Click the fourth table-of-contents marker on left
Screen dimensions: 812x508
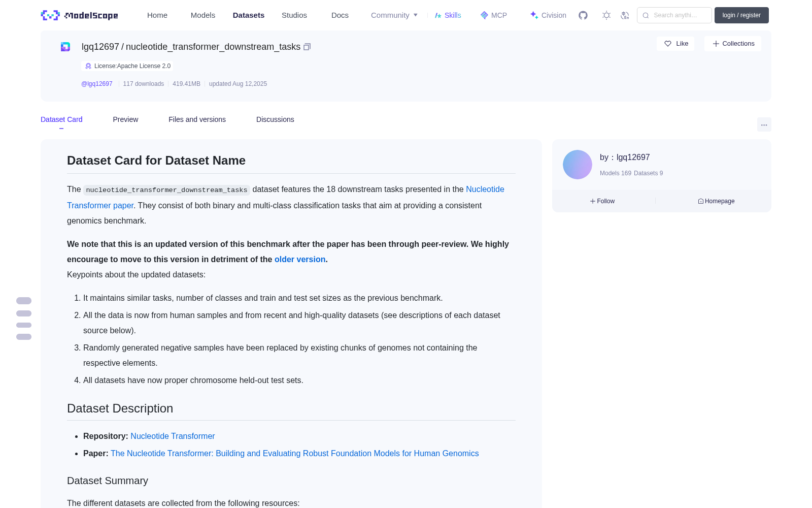(24, 337)
